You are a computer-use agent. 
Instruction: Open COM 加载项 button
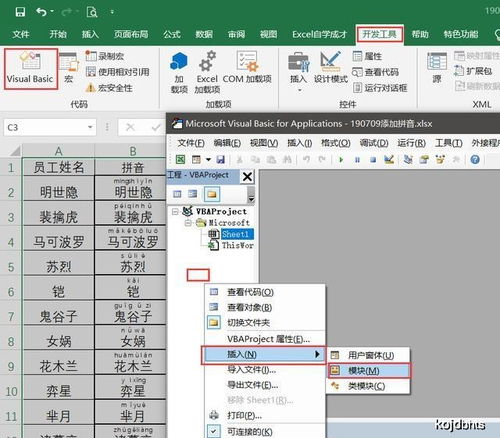coord(247,68)
